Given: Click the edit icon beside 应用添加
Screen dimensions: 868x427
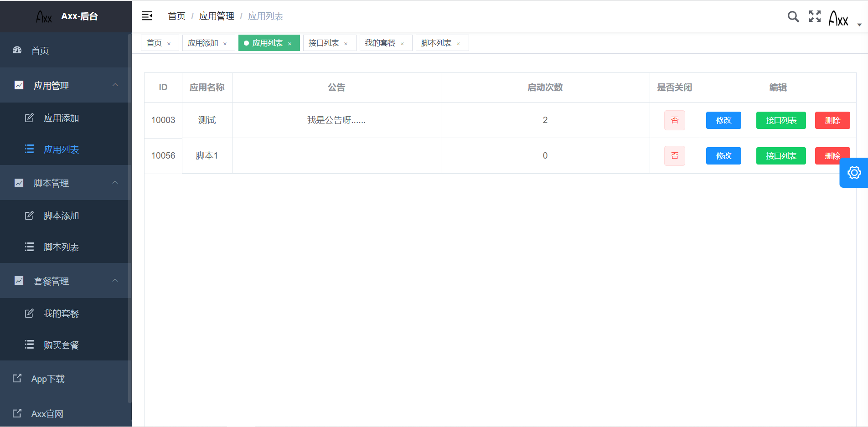Looking at the screenshot, I should (x=29, y=118).
